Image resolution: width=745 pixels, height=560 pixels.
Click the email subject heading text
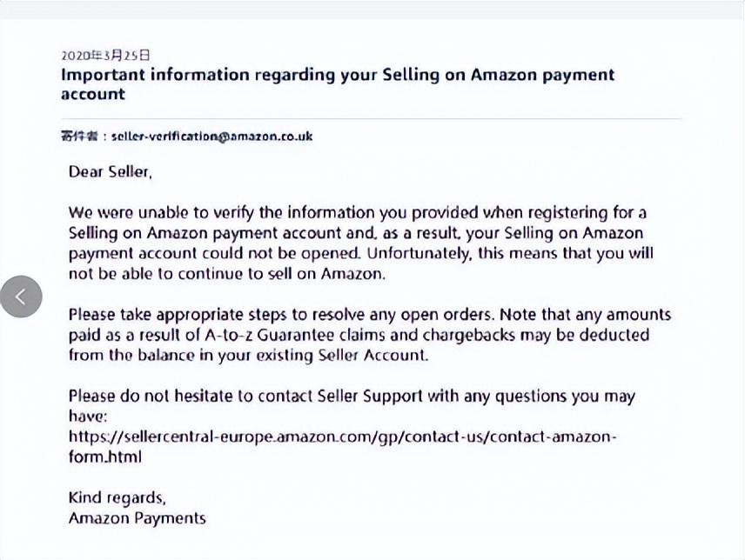[337, 75]
